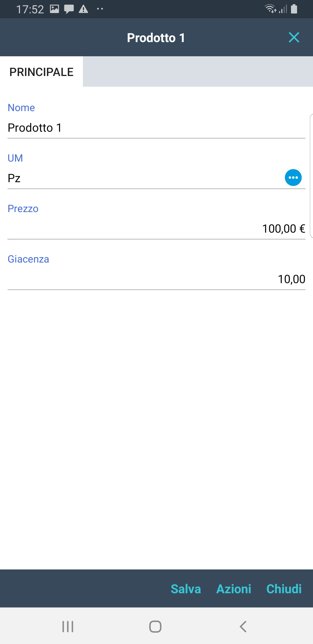Viewport: 313px width, 644px height.
Task: Tap the Android recent apps button
Action: [68, 627]
